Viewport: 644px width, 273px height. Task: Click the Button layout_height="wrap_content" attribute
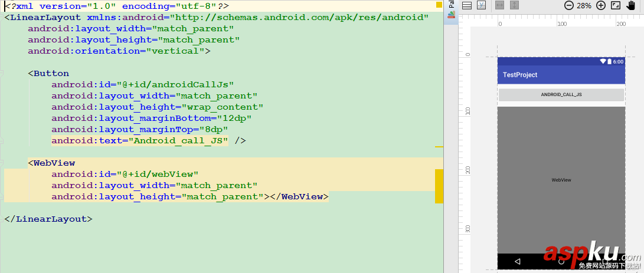click(x=157, y=107)
